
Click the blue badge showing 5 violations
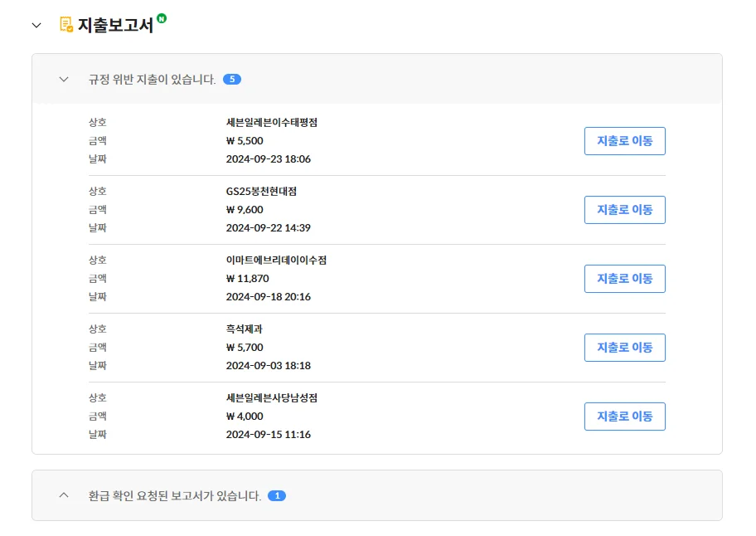pos(233,79)
